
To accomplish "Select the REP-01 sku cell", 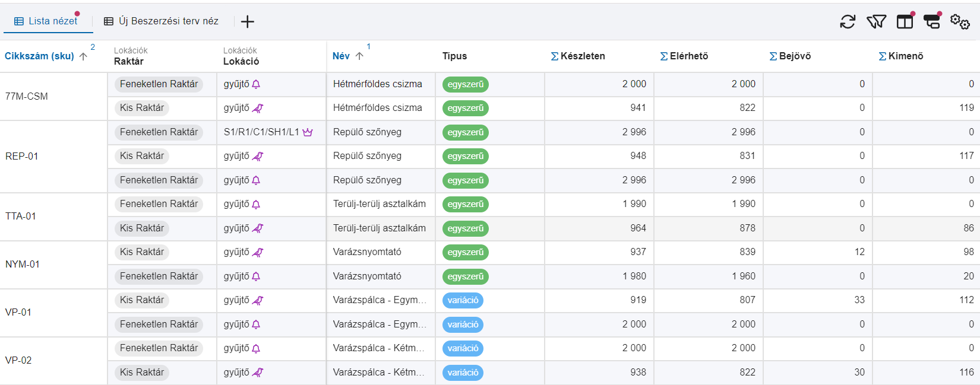I will click(22, 157).
